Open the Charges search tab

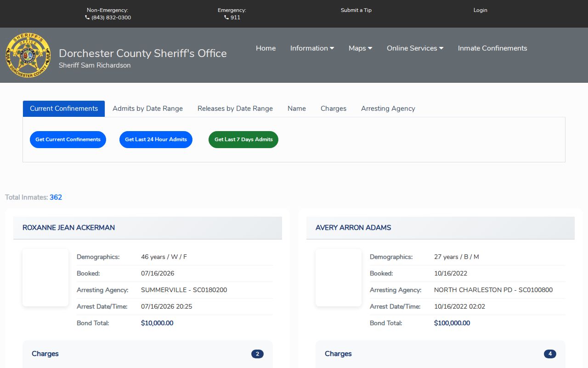tap(334, 109)
